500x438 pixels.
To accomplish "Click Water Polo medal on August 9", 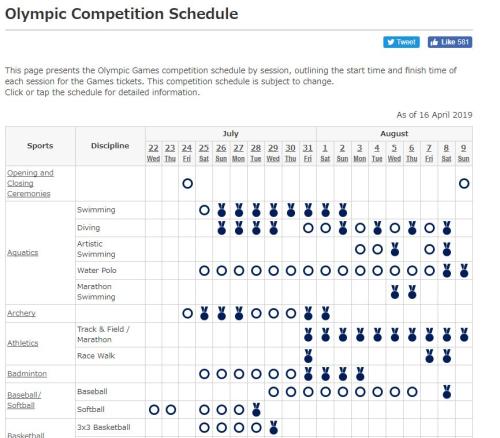I will pos(464,271).
